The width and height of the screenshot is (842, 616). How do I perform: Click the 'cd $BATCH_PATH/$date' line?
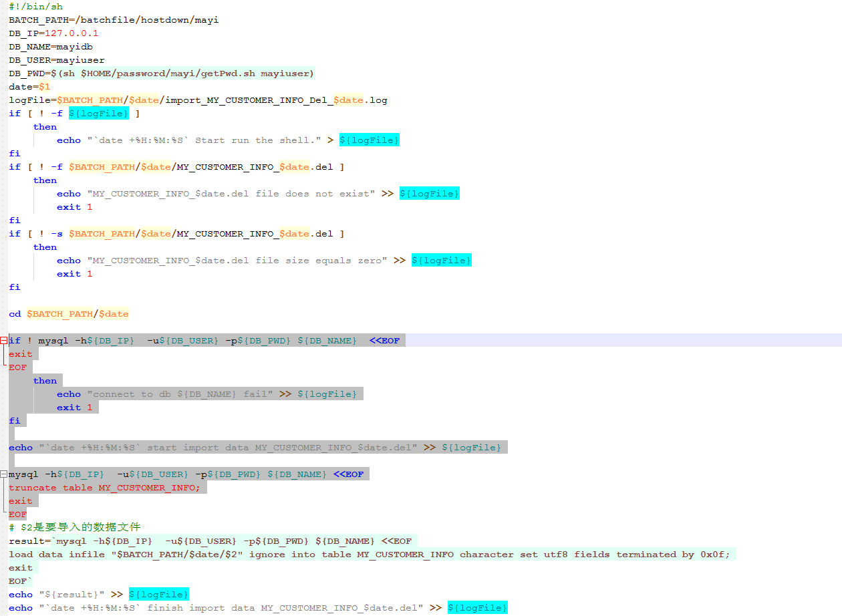click(x=68, y=314)
